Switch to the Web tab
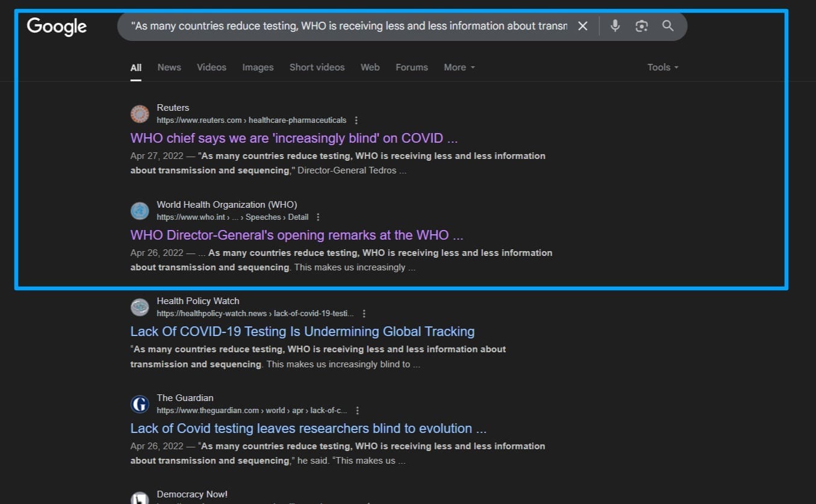Viewport: 816px width, 504px height. click(370, 67)
